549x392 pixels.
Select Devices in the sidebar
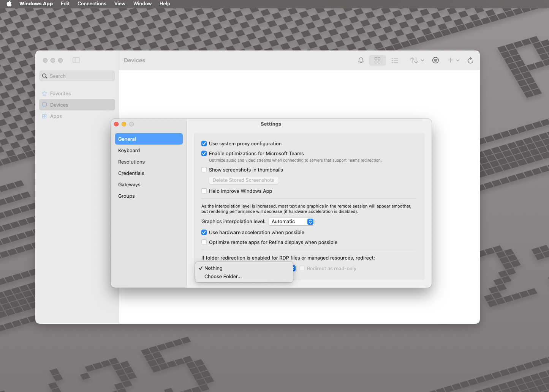pos(77,105)
